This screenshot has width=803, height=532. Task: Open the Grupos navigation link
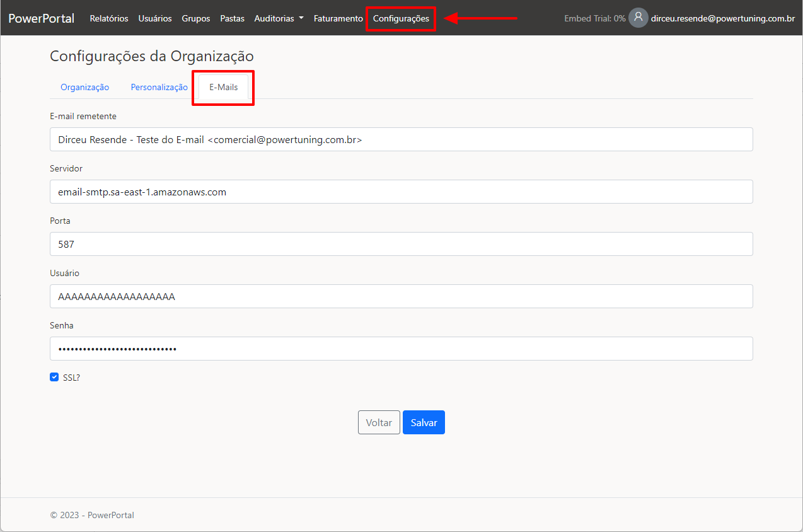click(196, 18)
